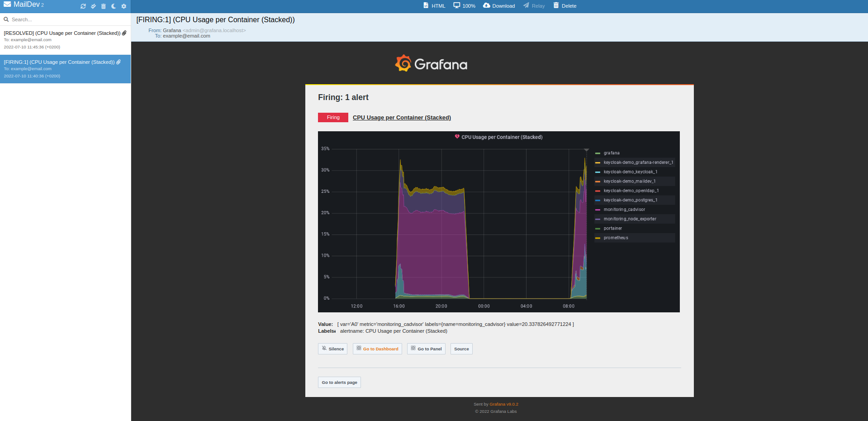868x421 pixels.
Task: Mark all emails as read
Action: pos(93,6)
